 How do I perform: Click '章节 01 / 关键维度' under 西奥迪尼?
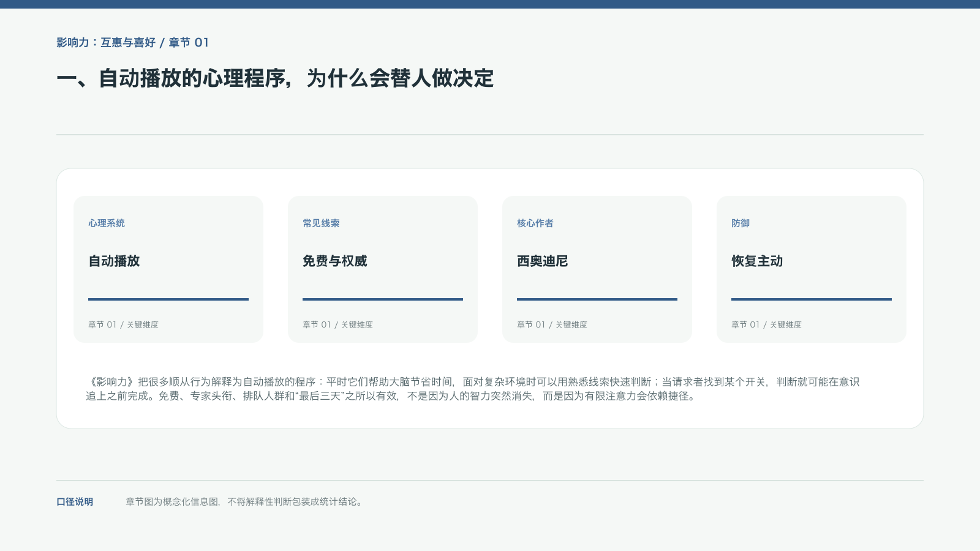point(552,324)
